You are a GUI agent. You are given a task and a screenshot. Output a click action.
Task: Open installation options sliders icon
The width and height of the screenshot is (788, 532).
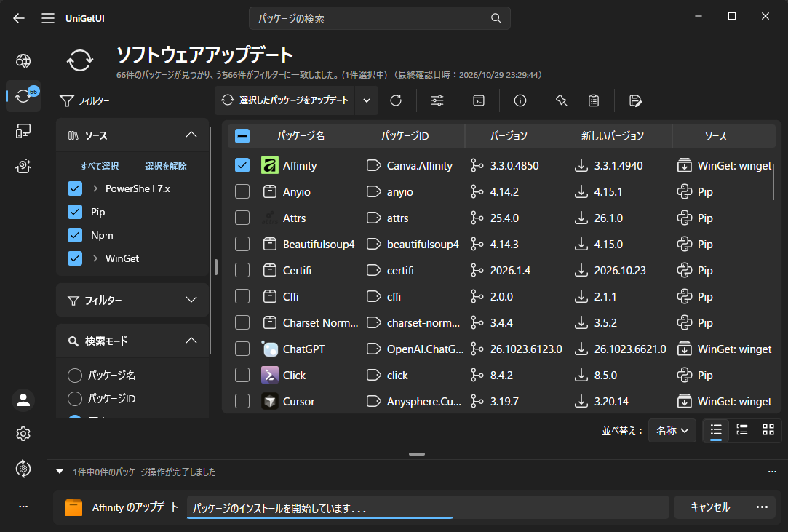point(437,100)
